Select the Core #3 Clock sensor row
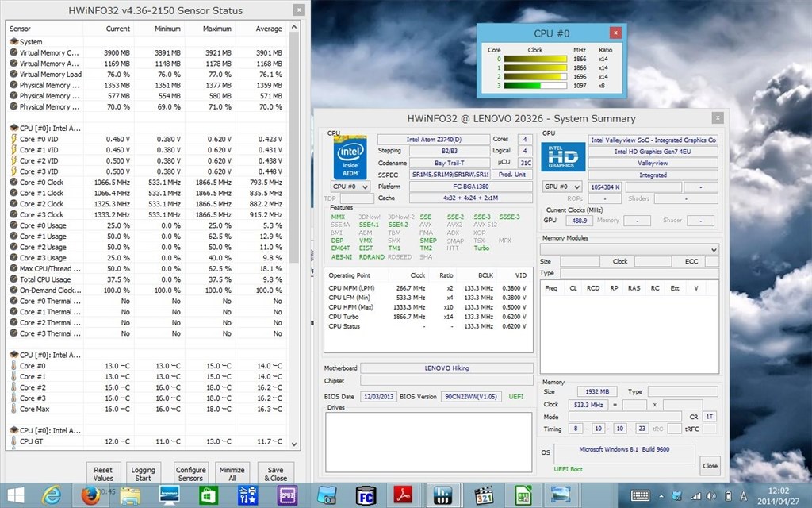812x508 pixels. tap(147, 214)
